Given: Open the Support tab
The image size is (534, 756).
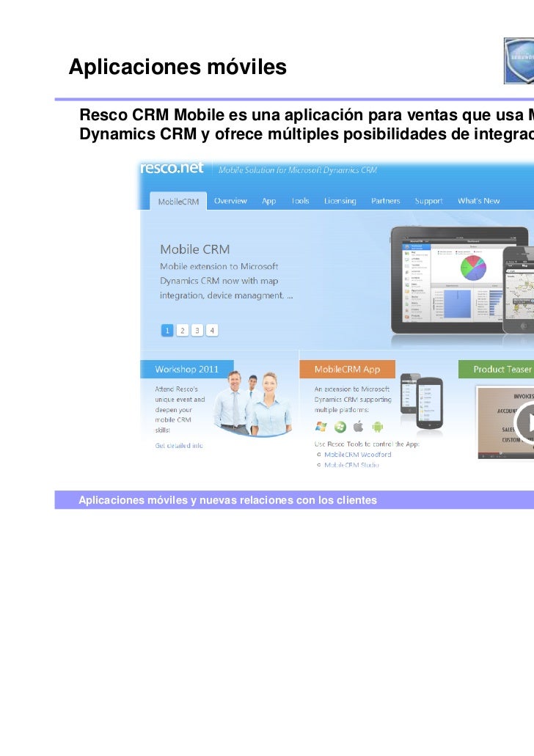Looking at the screenshot, I should pos(428,201).
